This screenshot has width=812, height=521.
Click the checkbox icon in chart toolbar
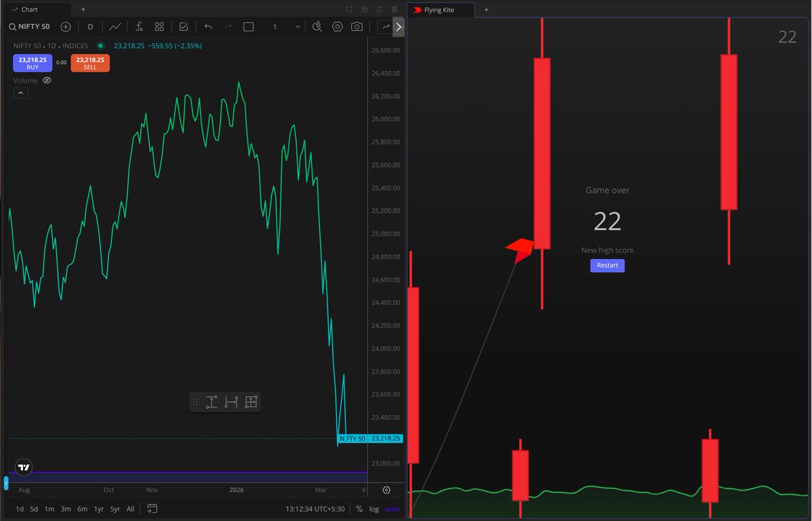point(183,27)
